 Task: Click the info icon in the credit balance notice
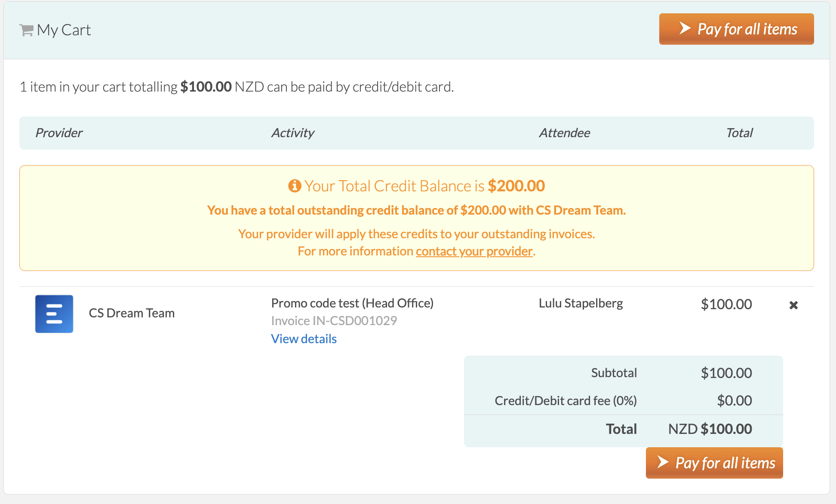click(295, 186)
